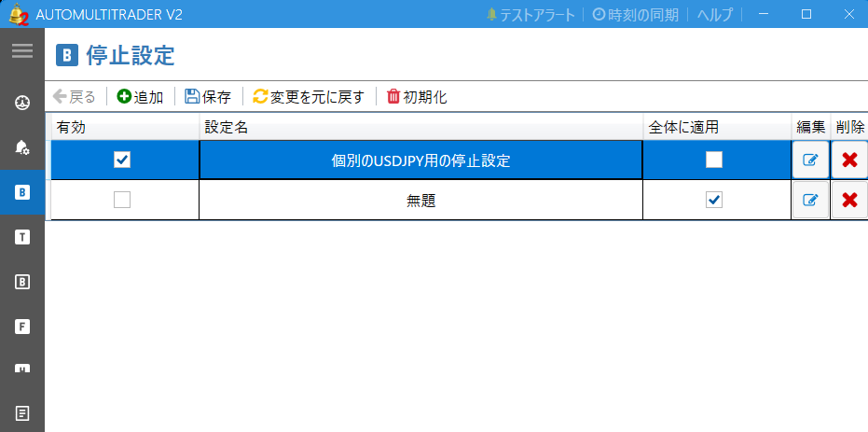Delete the 無題 setting row
The width and height of the screenshot is (868, 432).
pyautogui.click(x=849, y=200)
